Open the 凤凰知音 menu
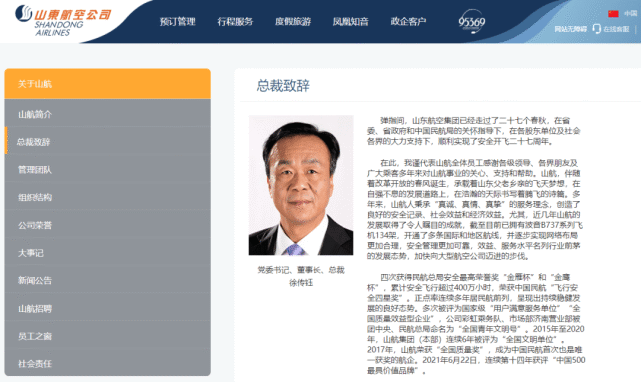 (x=351, y=21)
